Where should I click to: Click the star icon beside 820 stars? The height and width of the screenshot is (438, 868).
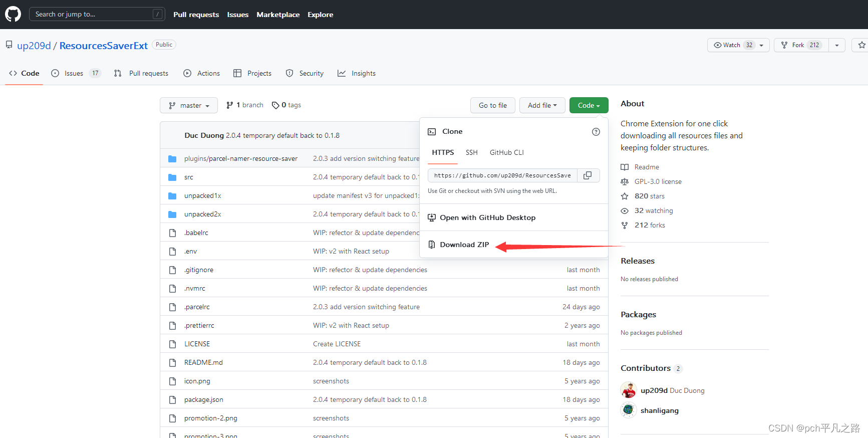[x=625, y=196]
